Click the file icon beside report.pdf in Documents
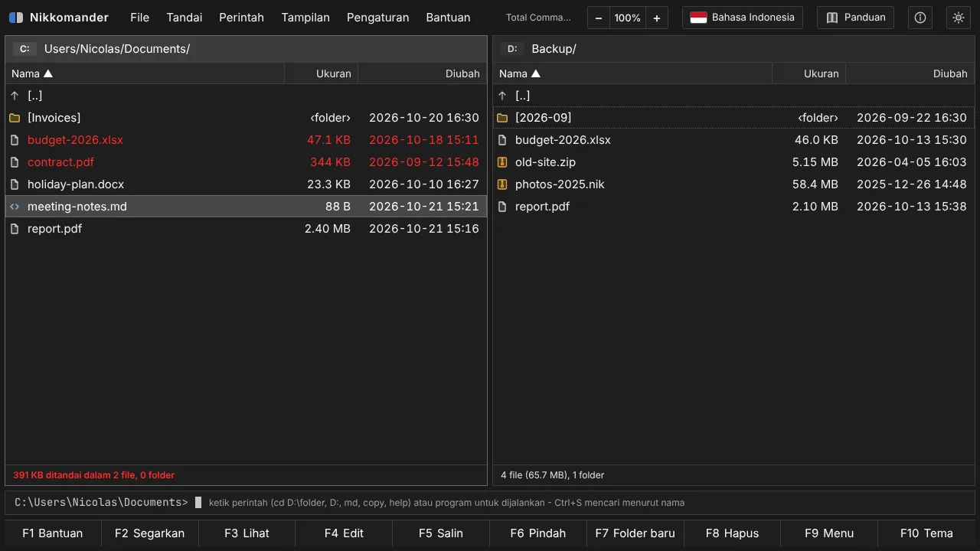This screenshot has height=551, width=980. point(15,229)
